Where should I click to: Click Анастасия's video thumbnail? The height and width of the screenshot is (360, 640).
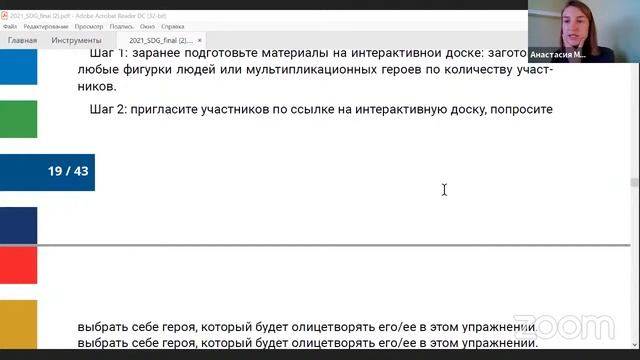(584, 31)
